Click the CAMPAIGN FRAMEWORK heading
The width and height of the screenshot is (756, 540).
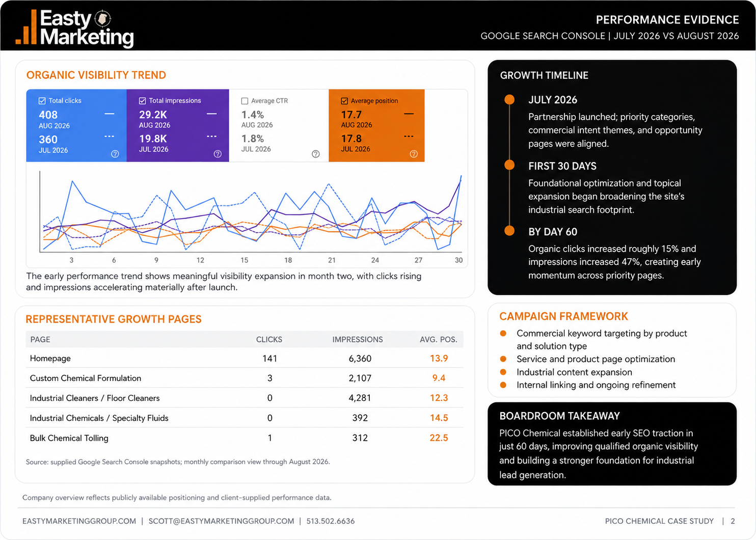tap(563, 316)
